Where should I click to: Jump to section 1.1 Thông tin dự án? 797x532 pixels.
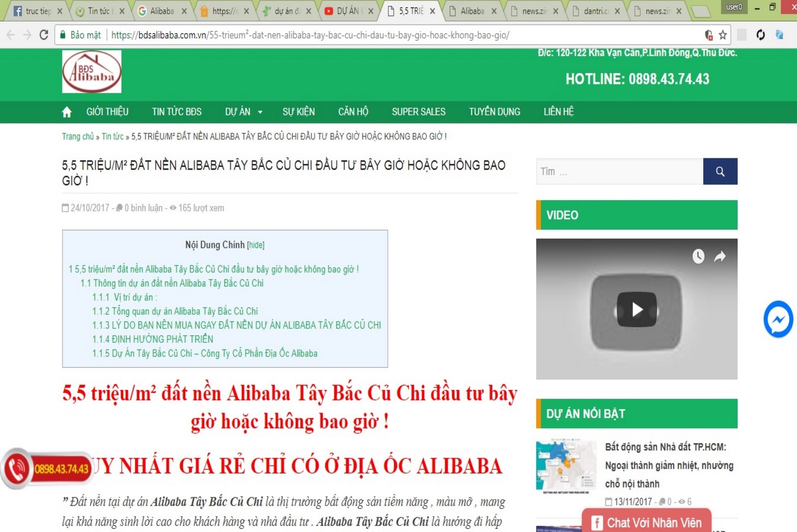pos(172,283)
